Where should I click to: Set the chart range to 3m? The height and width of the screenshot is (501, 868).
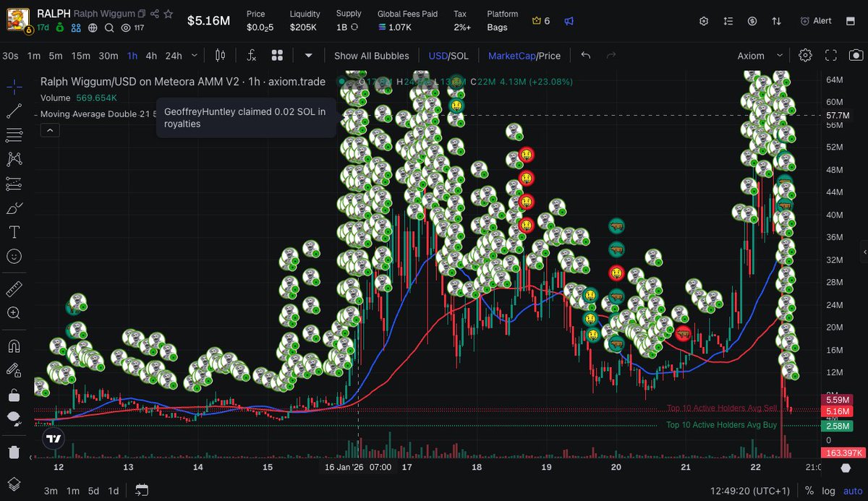click(x=51, y=491)
